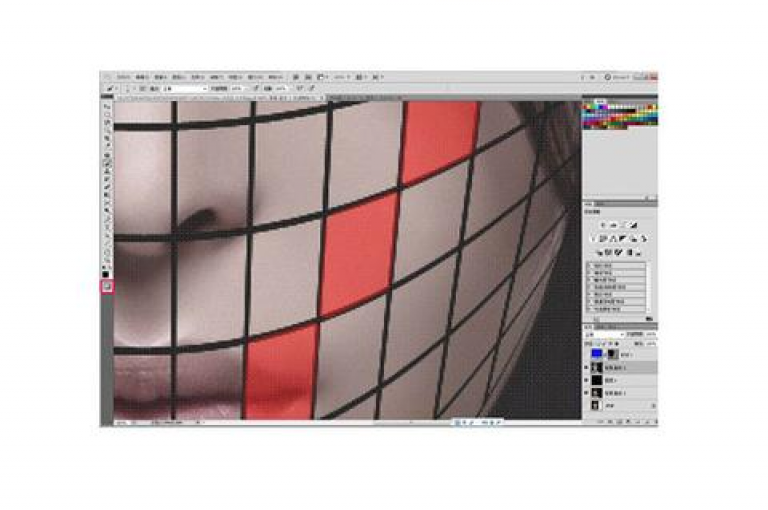Select the Rectangular Marquee tool
This screenshot has height=510, width=768.
(107, 114)
